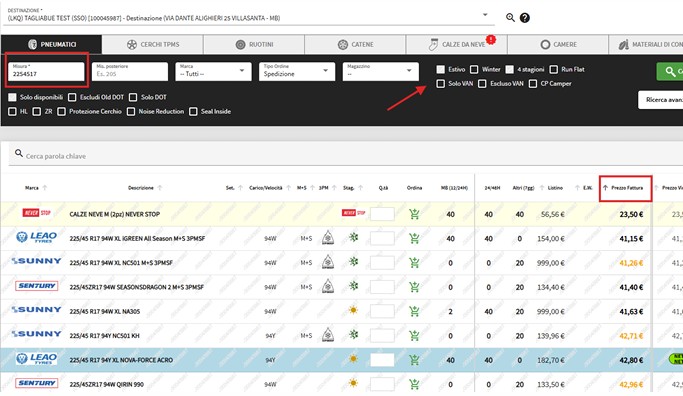The image size is (683, 396).
Task: Check Noise Reduction filter
Action: (x=131, y=112)
